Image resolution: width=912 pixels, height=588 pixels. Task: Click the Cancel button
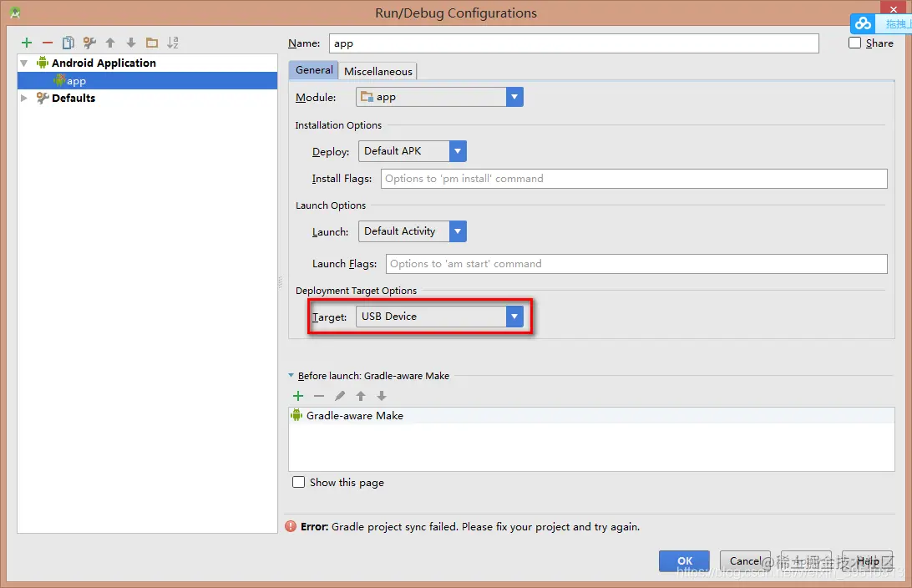(745, 560)
